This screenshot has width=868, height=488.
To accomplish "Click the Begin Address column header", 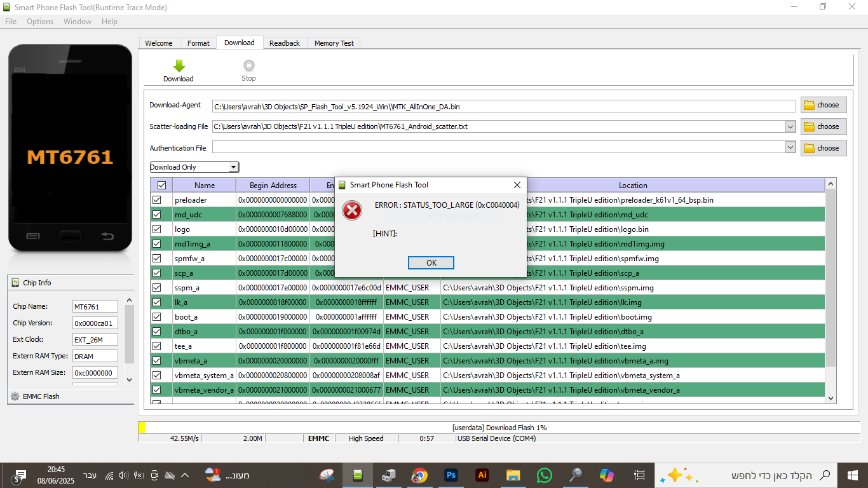I will tap(273, 186).
